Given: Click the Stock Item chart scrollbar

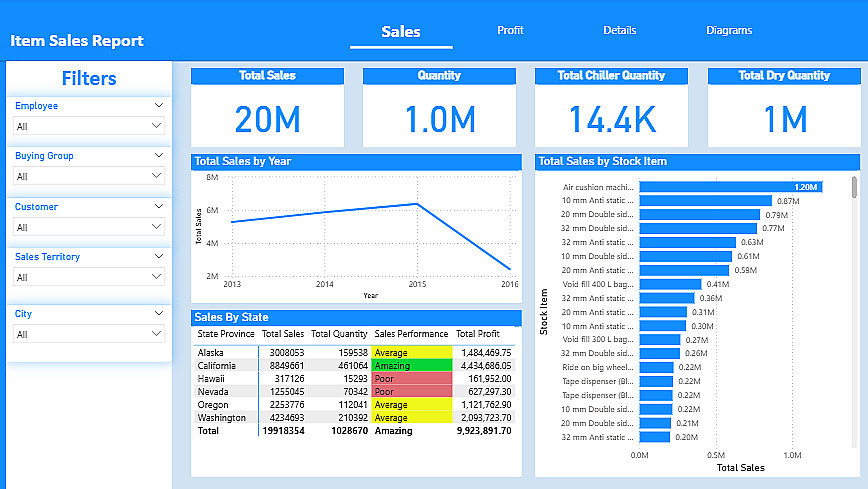Looking at the screenshot, I should pos(854,187).
